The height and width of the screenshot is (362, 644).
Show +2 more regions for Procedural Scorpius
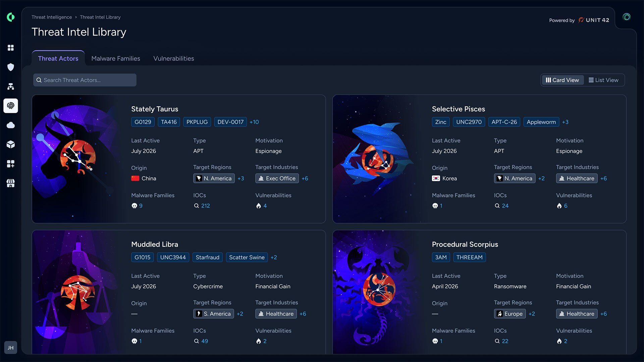click(x=532, y=314)
